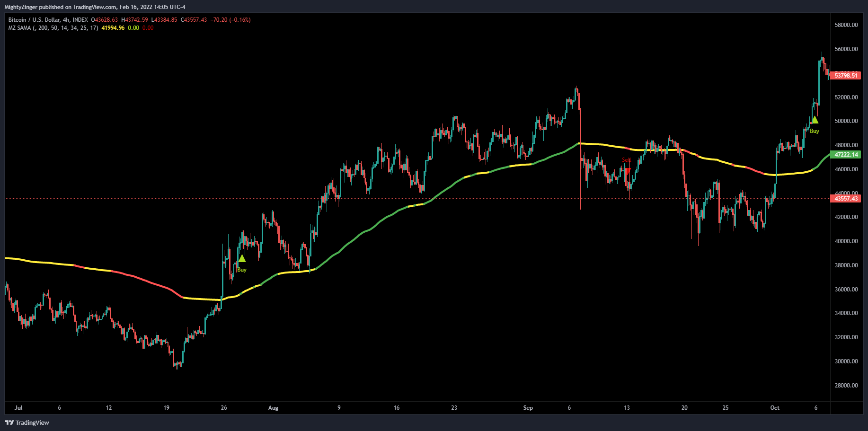Click the 26 date label on time axis
The height and width of the screenshot is (431, 868).
click(224, 408)
